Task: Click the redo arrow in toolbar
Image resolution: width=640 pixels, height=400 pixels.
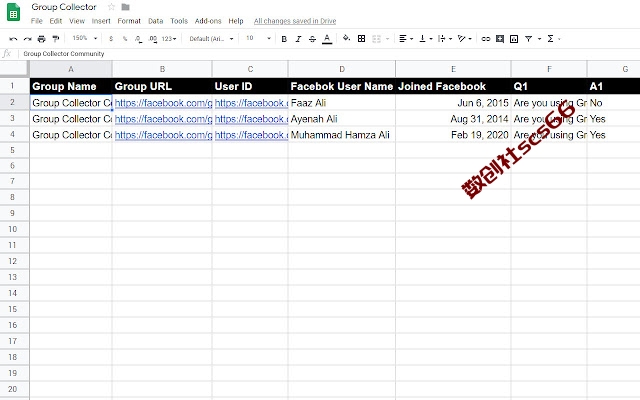Action: (27, 39)
